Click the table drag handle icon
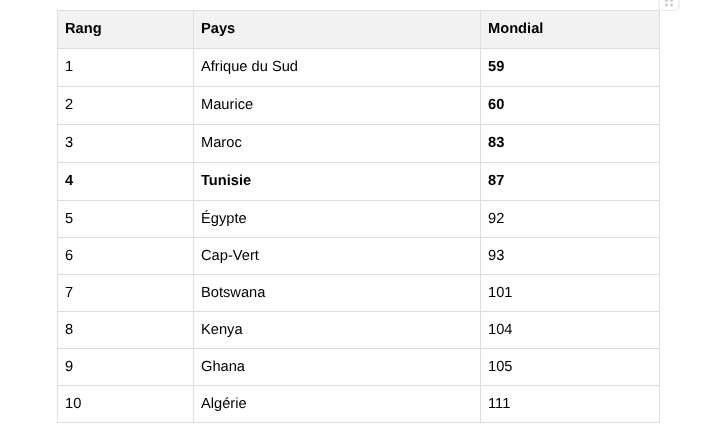702x447 pixels. point(669,4)
